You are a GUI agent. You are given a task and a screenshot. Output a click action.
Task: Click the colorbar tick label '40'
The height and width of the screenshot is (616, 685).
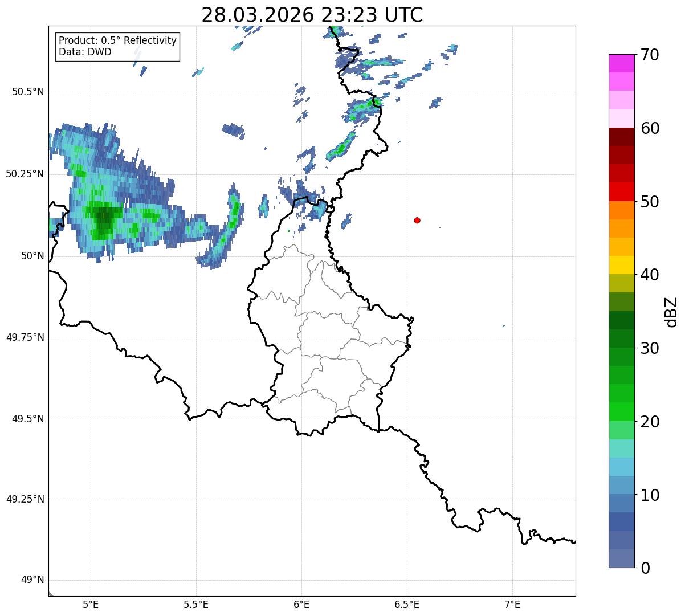650,275
